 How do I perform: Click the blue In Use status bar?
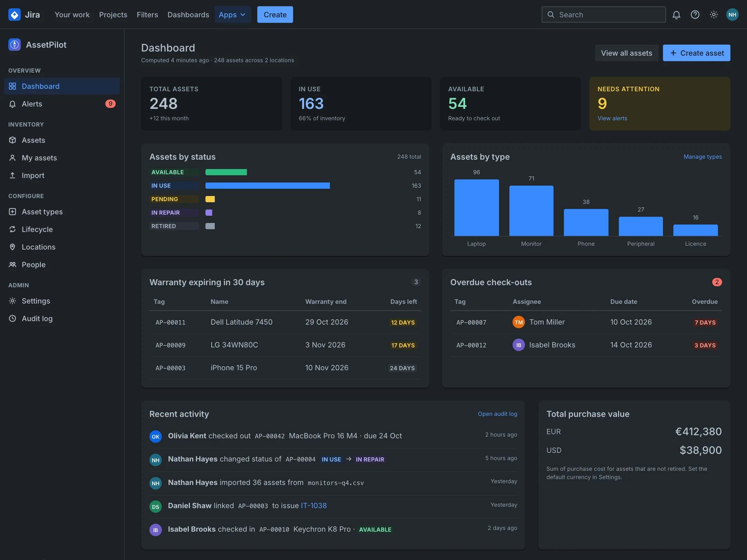click(268, 186)
